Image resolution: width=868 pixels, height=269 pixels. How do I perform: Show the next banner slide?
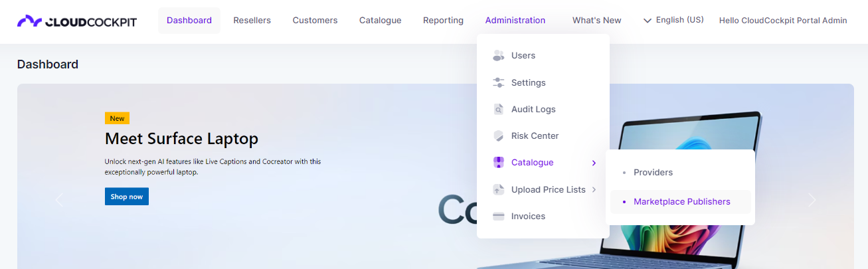tap(812, 199)
